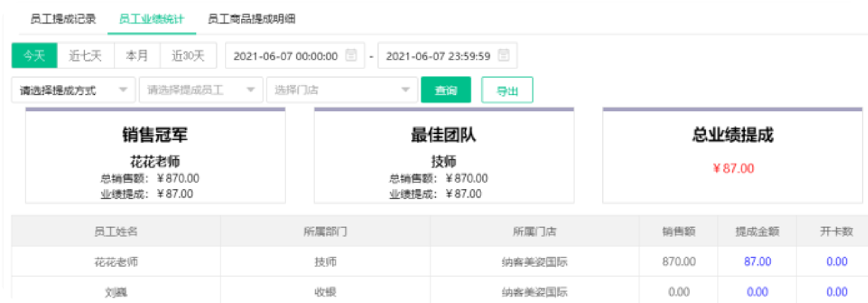Viewport: 868px width, 303px height.
Task: Click 花花老师's 开卡数 value
Action: pyautogui.click(x=837, y=261)
